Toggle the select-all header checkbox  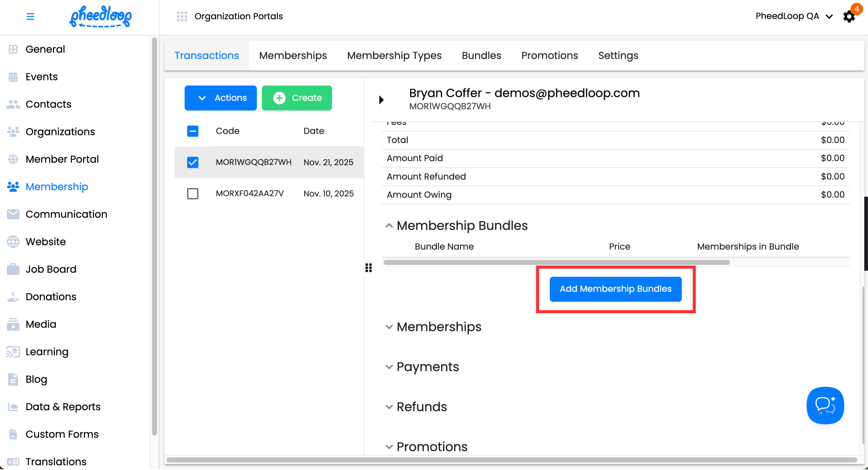193,131
